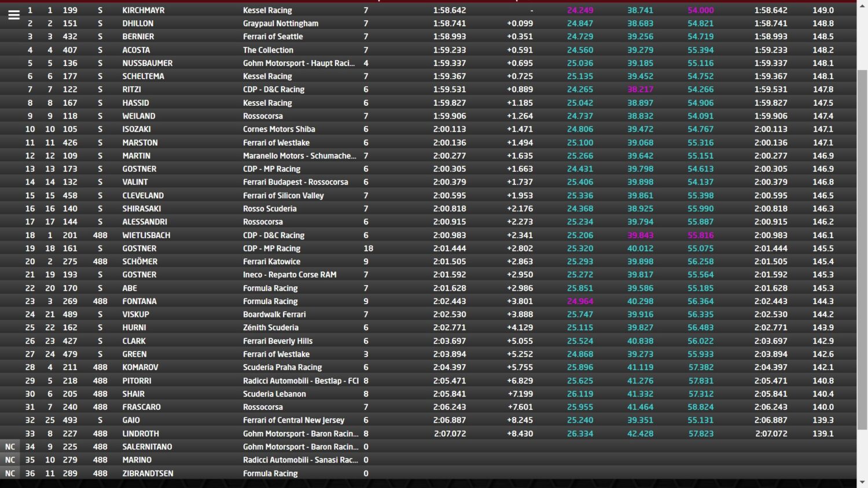Click team Rosso Scuderia

pos(270,209)
